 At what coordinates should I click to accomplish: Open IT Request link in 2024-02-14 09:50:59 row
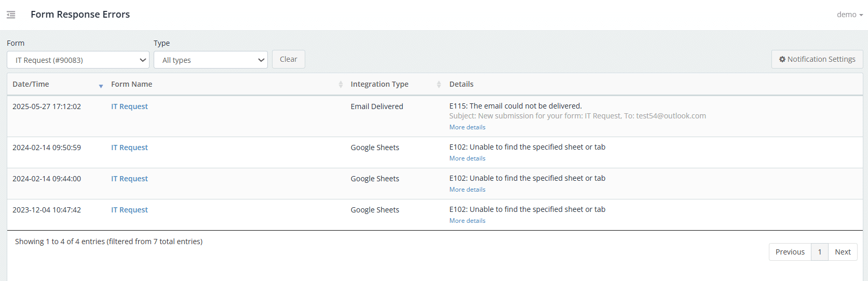click(x=129, y=148)
